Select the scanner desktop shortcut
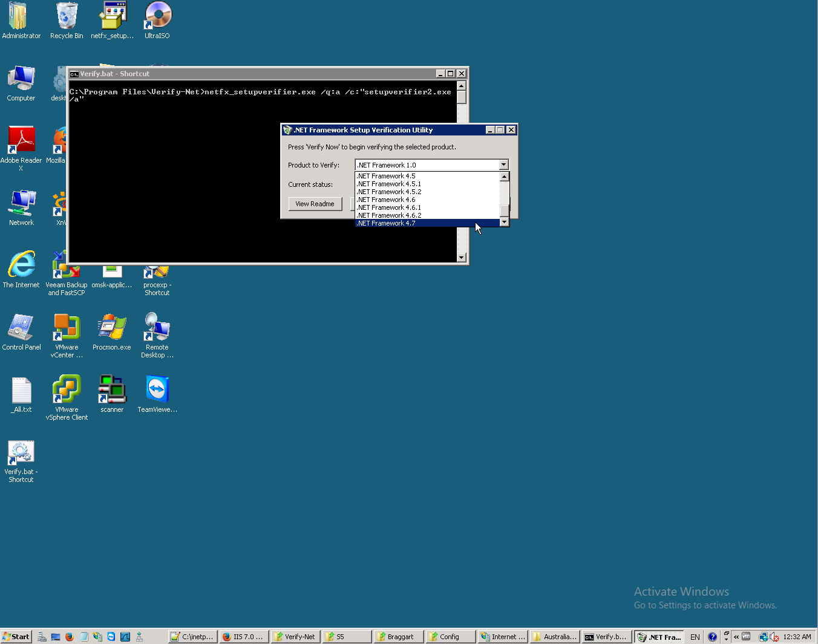The image size is (818, 644). 112,395
